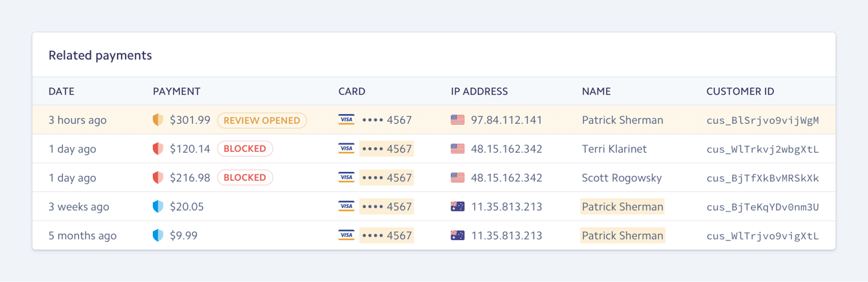Click IP address 48.15.162.342 in the Scott Rogowsky row
Image resolution: width=868 pixels, height=282 pixels.
coord(507,177)
